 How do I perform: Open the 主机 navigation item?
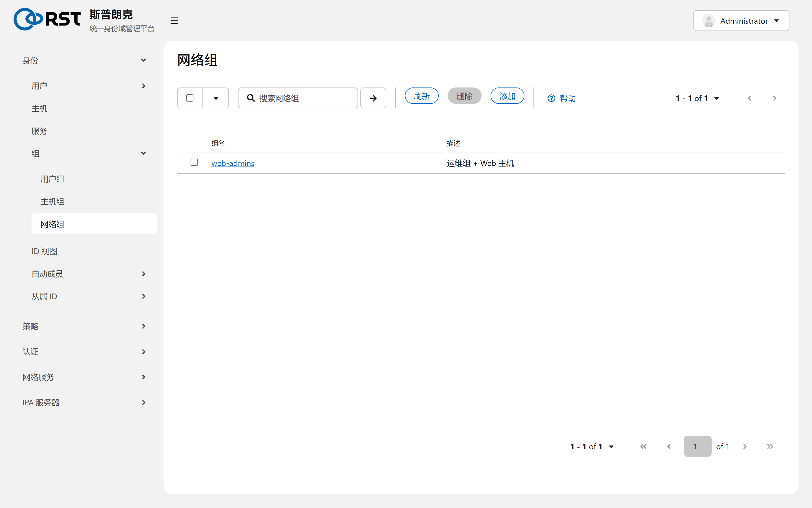(x=89, y=109)
